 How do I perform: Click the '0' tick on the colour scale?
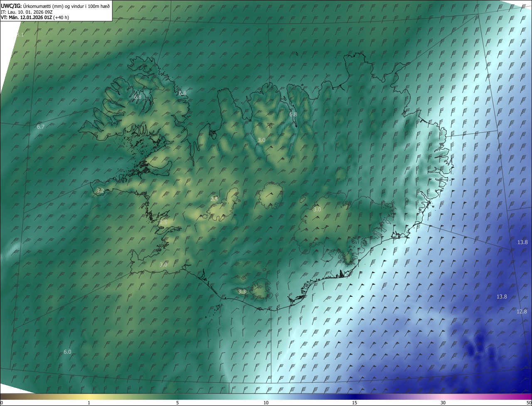coord(2,403)
